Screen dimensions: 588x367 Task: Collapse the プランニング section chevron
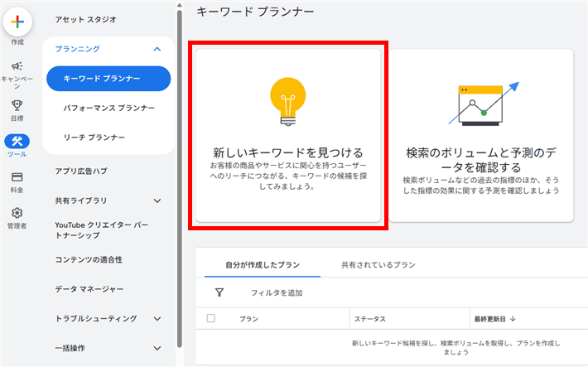(157, 49)
